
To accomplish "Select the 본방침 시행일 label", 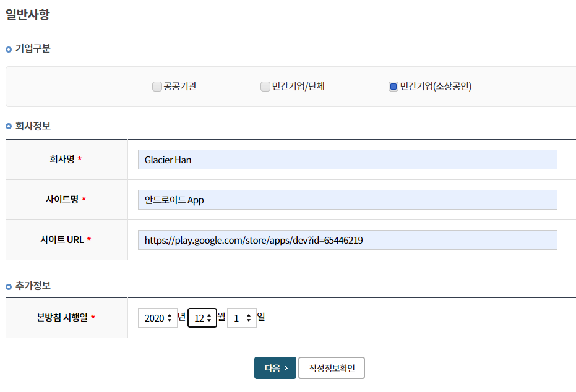I will pyautogui.click(x=62, y=317).
